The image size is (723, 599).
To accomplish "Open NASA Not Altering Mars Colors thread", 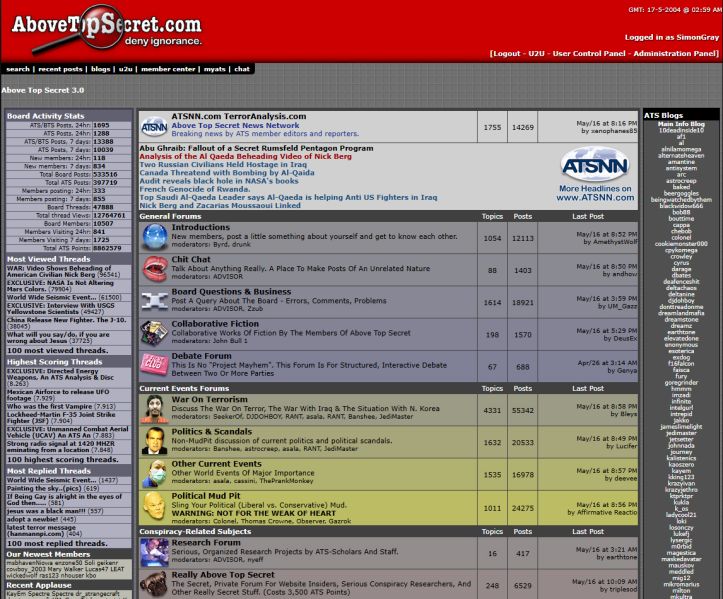I will tap(60, 286).
